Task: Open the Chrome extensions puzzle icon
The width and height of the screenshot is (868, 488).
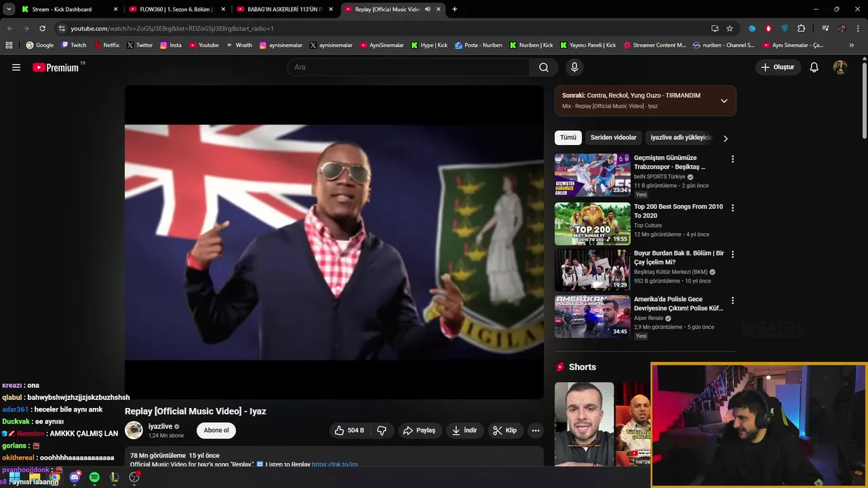Action: (x=802, y=28)
